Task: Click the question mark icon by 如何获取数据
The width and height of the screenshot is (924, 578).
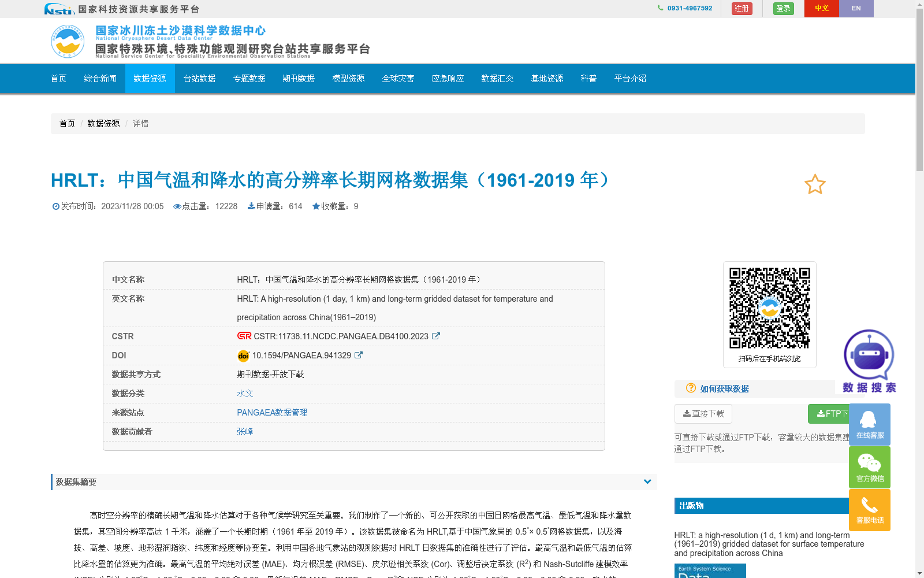Action: pyautogui.click(x=691, y=388)
